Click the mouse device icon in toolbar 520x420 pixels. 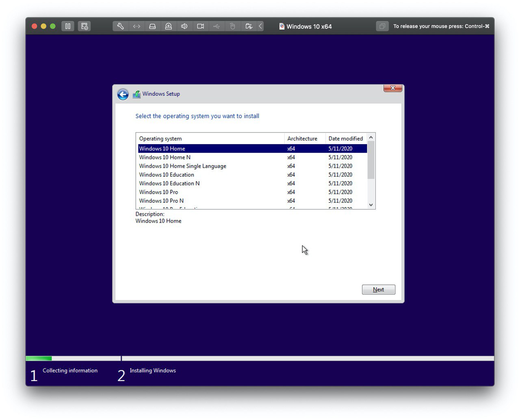coord(232,26)
